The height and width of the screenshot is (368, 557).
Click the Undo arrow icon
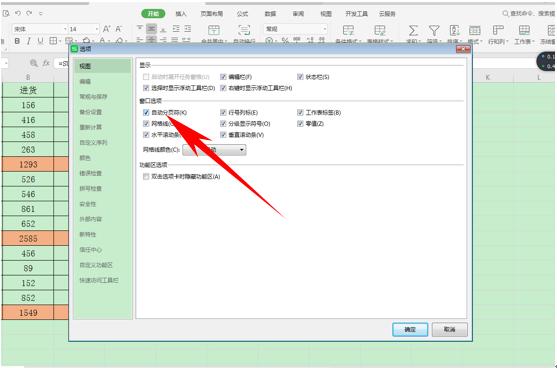click(18, 13)
